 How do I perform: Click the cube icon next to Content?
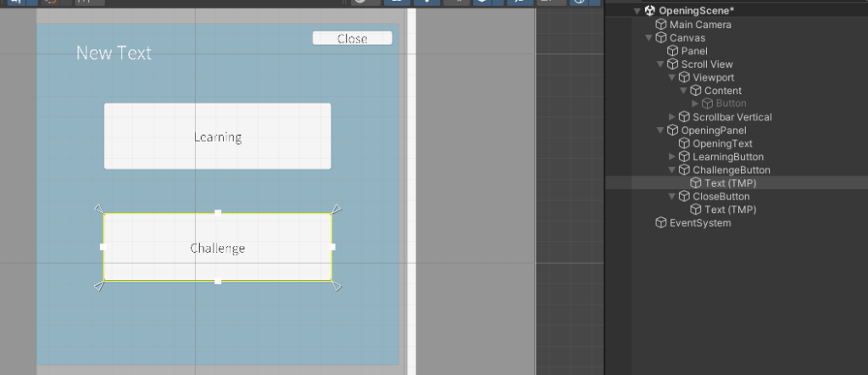pos(696,91)
